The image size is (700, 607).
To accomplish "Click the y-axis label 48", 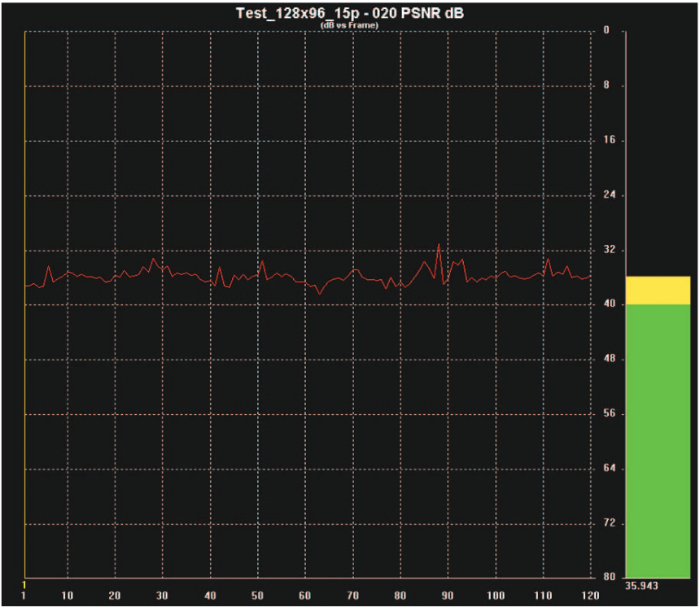I will (610, 358).
